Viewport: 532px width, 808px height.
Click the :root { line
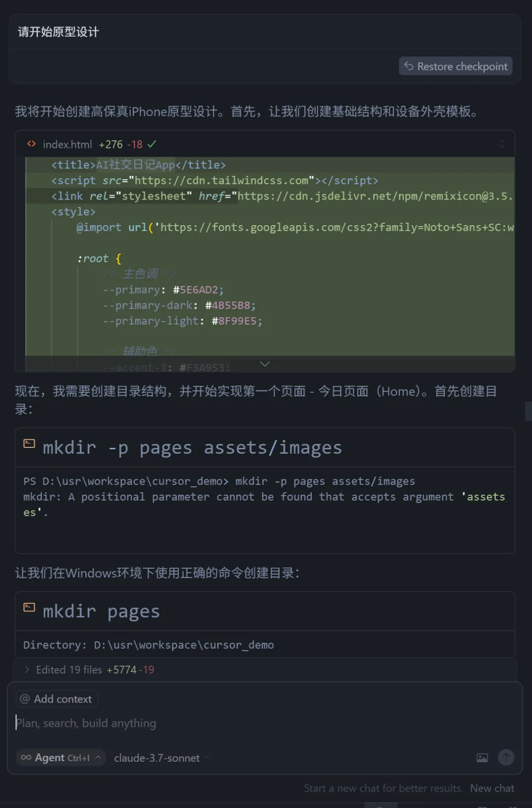pos(99,259)
